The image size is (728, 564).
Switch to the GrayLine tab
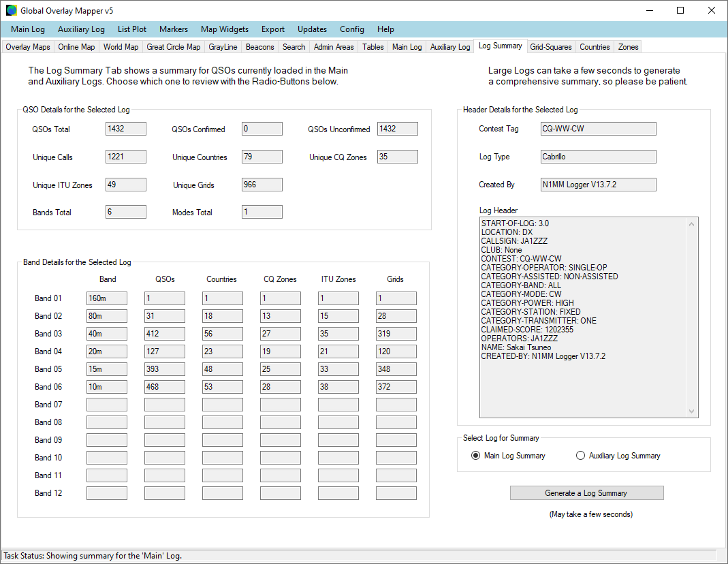tap(223, 47)
